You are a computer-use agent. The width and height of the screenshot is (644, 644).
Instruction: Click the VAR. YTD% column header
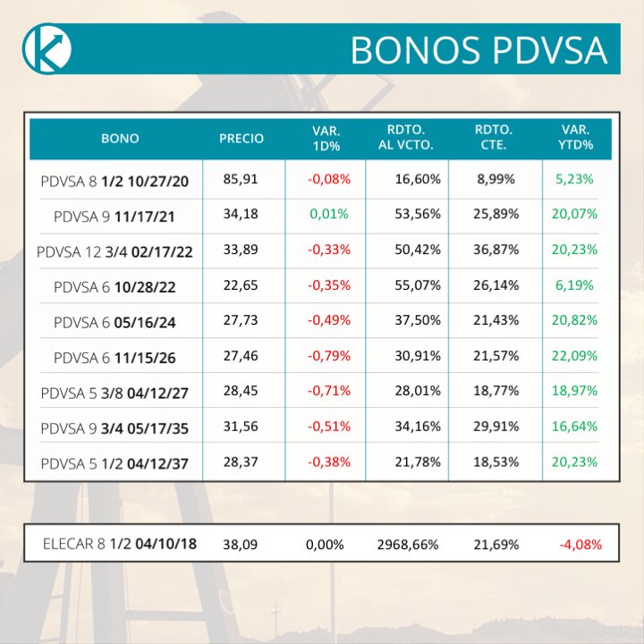[x=577, y=139]
